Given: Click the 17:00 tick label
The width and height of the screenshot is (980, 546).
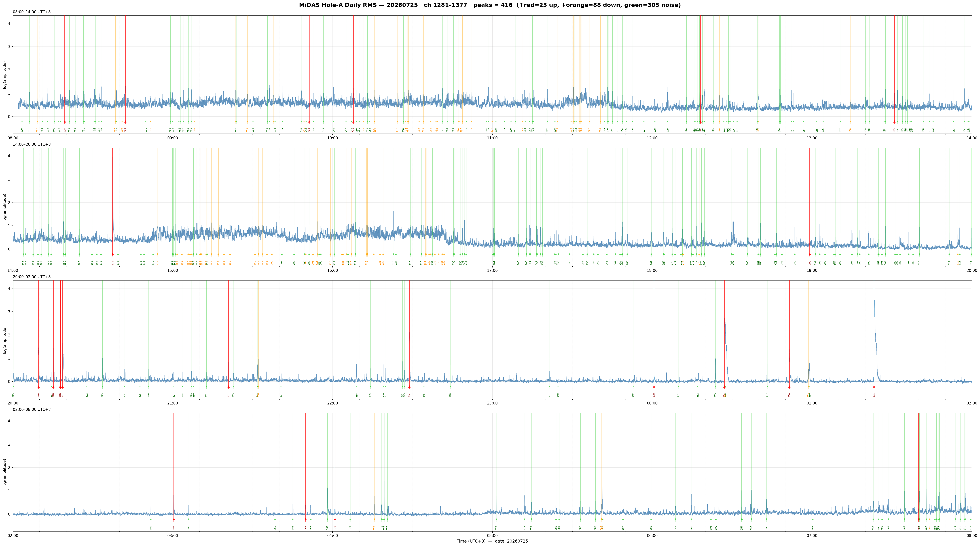Looking at the screenshot, I should pos(492,271).
